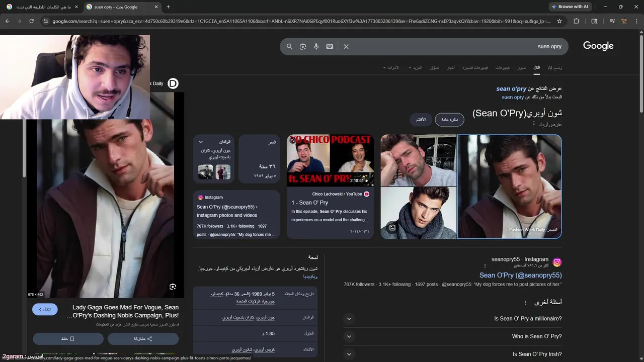644x362 pixels.
Task: Close the 'suen opry' Google tab
Action: (156, 7)
